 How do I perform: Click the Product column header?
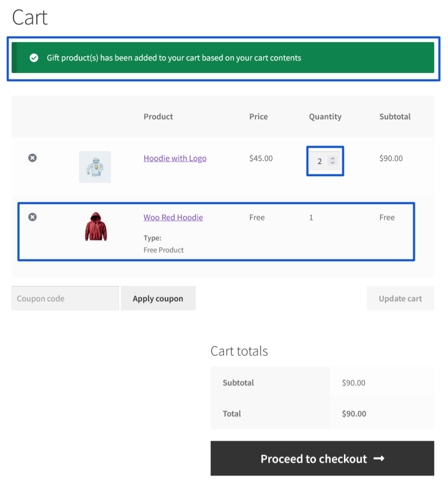pos(158,116)
